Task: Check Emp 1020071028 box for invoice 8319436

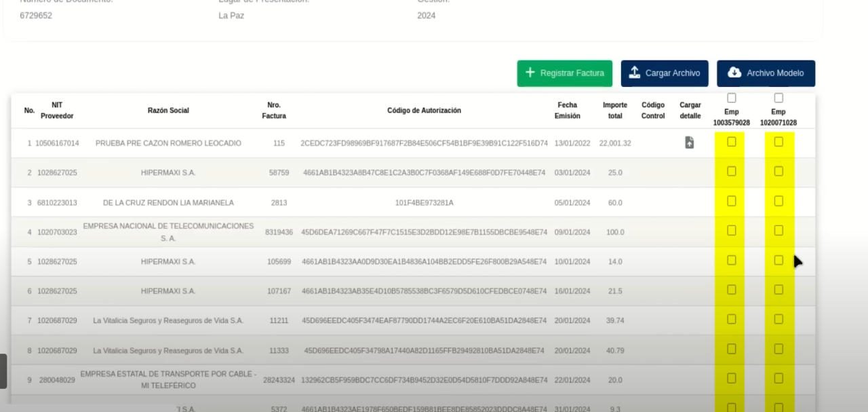Action: [x=778, y=230]
